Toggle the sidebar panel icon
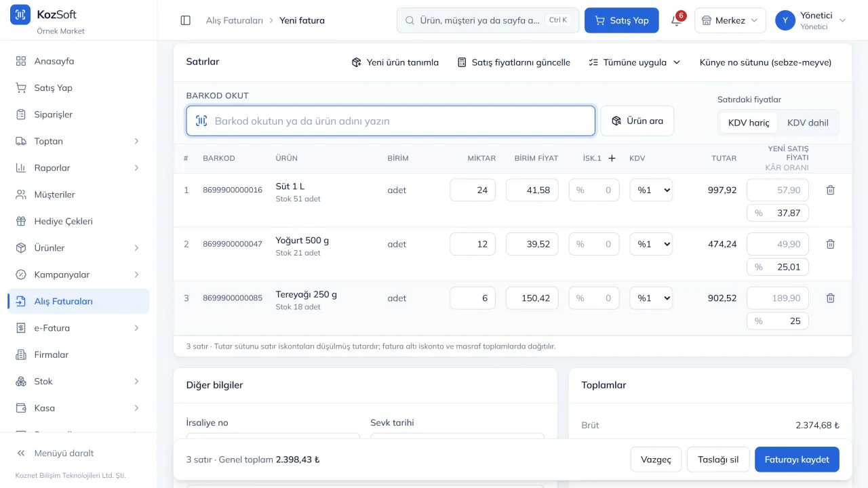The image size is (868, 488). (186, 20)
